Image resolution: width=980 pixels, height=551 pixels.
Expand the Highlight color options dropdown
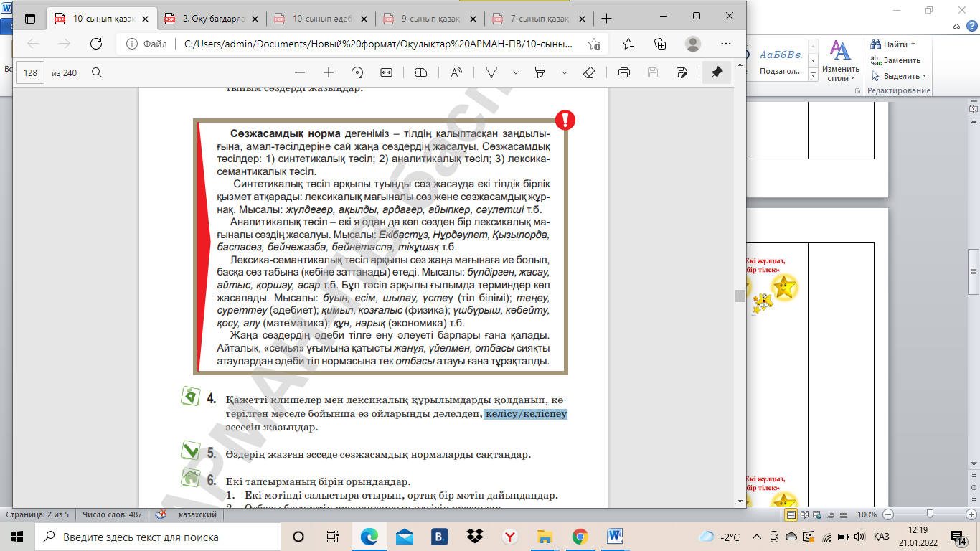(564, 72)
